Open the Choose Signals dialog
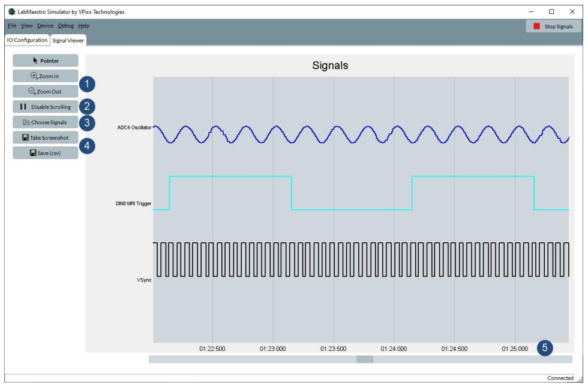 (46, 122)
